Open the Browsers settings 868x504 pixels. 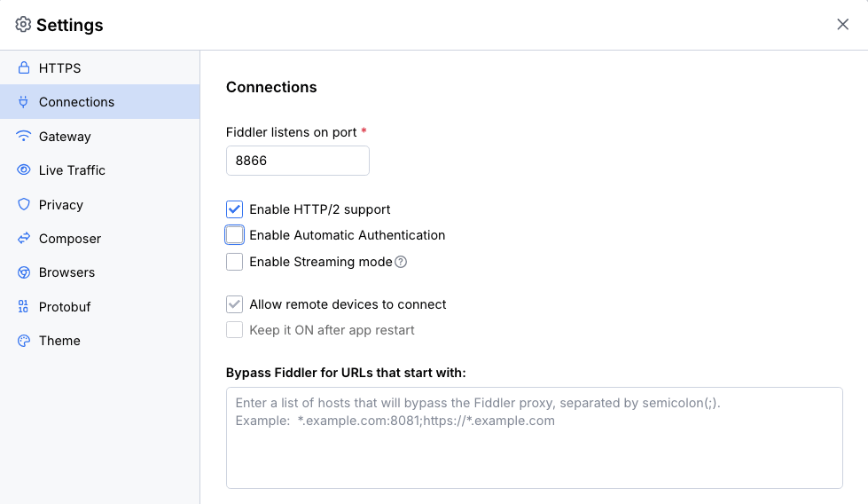point(99,272)
